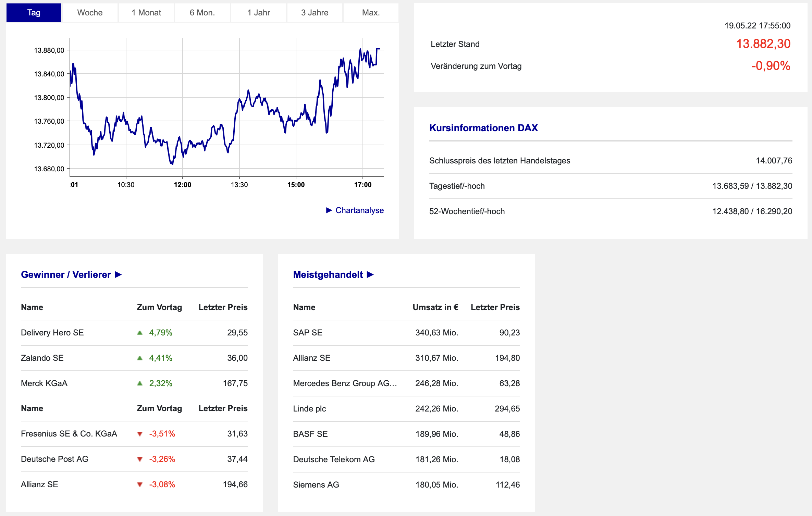The height and width of the screenshot is (516, 812).
Task: Click Fresenius SE & Co. KGaA row name
Action: [x=69, y=434]
